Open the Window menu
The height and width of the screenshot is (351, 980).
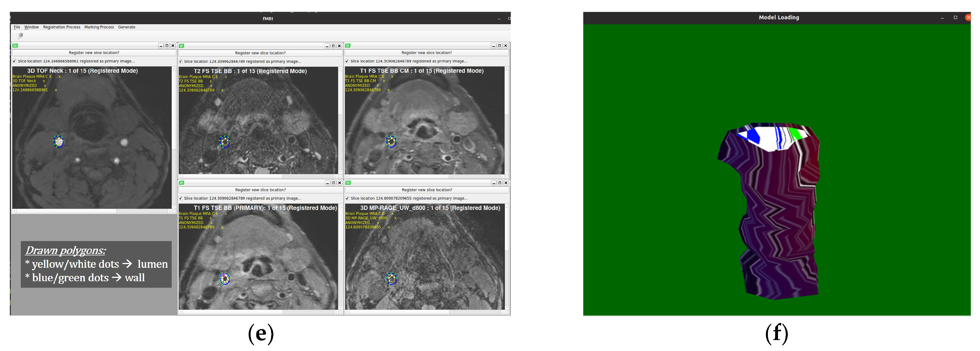pos(31,27)
